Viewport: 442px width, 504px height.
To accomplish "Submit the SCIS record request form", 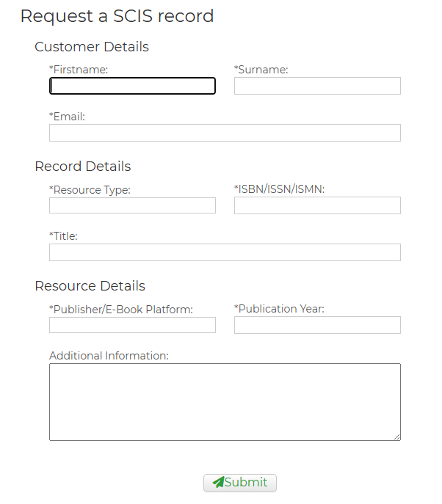I will [239, 483].
